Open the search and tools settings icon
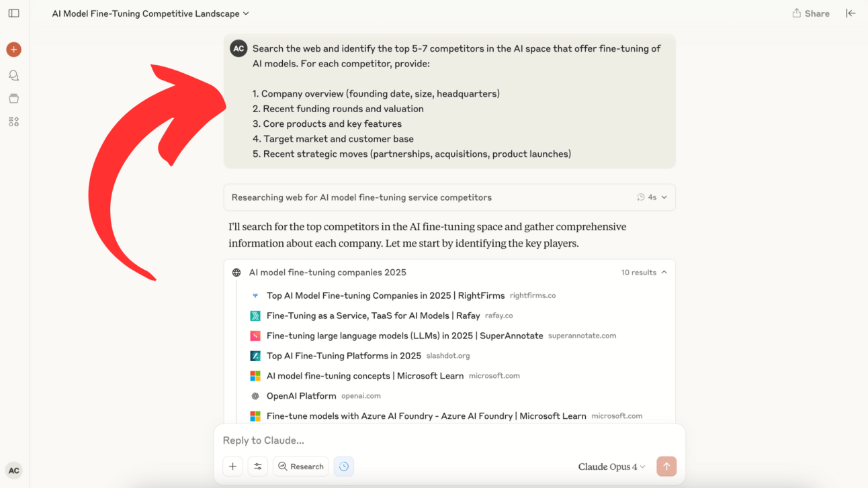This screenshot has height=488, width=868. pyautogui.click(x=257, y=467)
